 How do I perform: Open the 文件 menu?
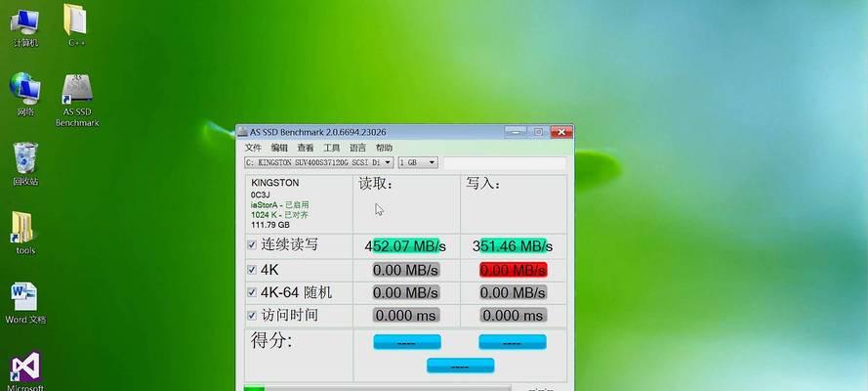[x=253, y=148]
